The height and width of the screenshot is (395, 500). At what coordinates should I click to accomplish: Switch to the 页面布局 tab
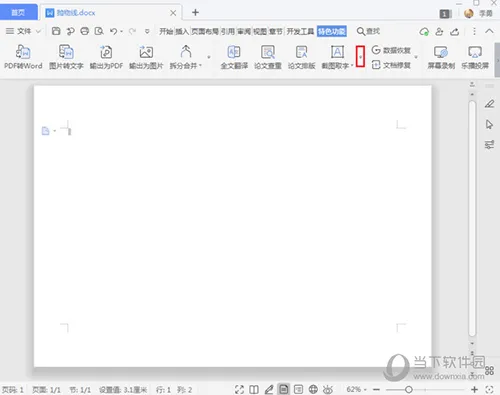(205, 32)
